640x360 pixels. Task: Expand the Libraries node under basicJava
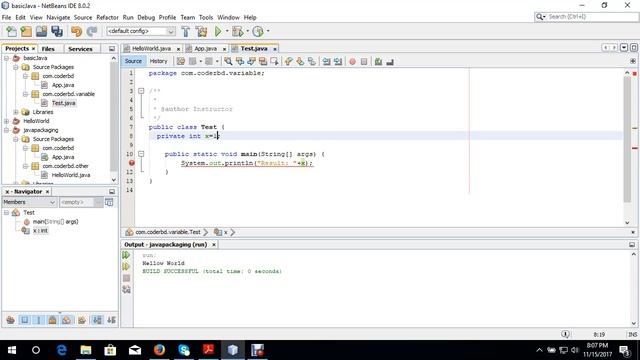tap(16, 112)
